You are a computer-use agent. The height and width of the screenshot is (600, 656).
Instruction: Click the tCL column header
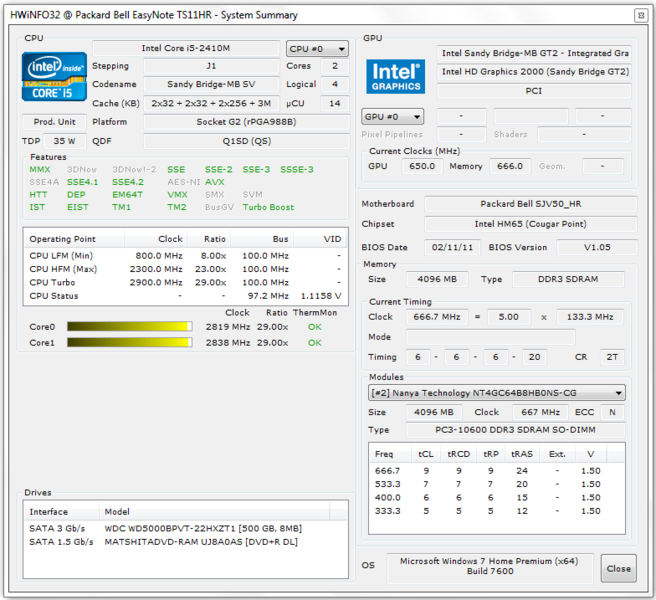tap(426, 454)
